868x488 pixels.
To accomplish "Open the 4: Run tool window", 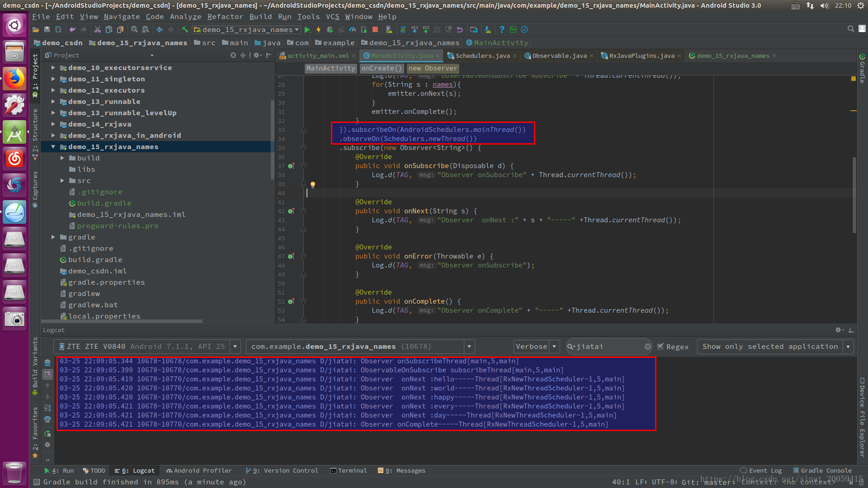I will click(59, 471).
